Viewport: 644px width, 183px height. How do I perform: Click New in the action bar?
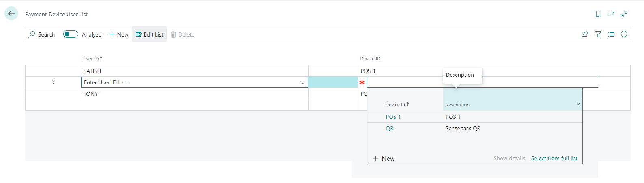tap(118, 34)
